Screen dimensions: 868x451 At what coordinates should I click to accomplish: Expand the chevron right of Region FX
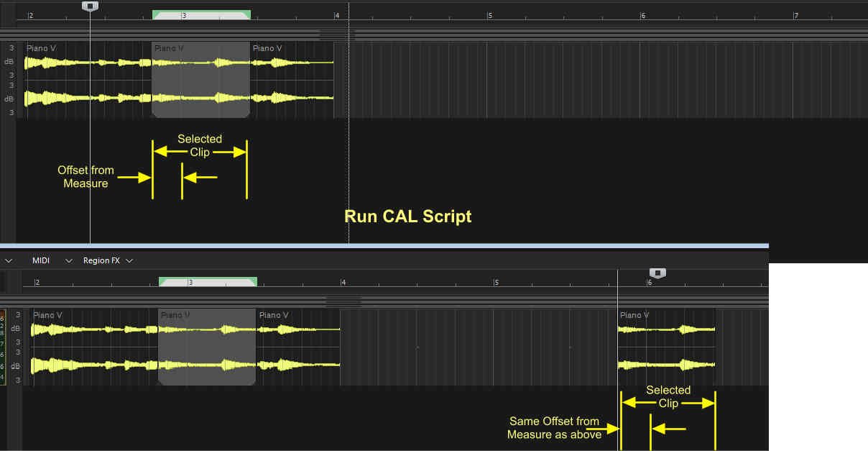point(129,260)
